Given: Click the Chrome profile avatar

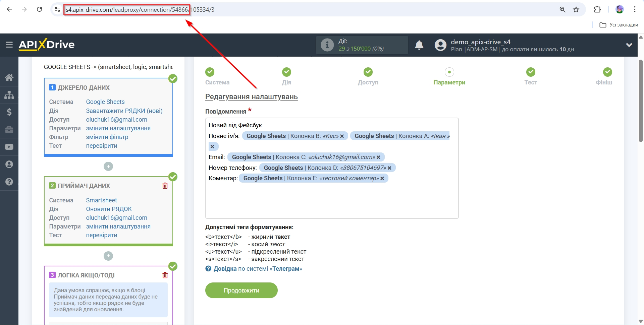Looking at the screenshot, I should [x=620, y=9].
